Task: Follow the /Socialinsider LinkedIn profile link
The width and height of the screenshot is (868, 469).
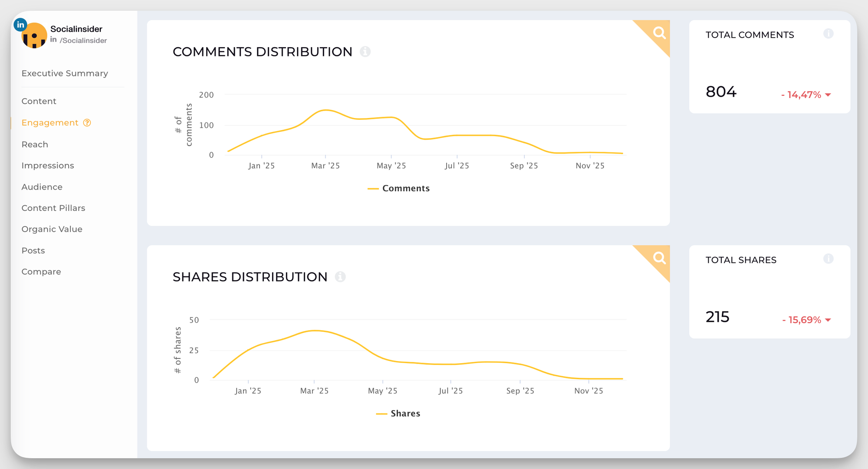Action: click(x=83, y=40)
